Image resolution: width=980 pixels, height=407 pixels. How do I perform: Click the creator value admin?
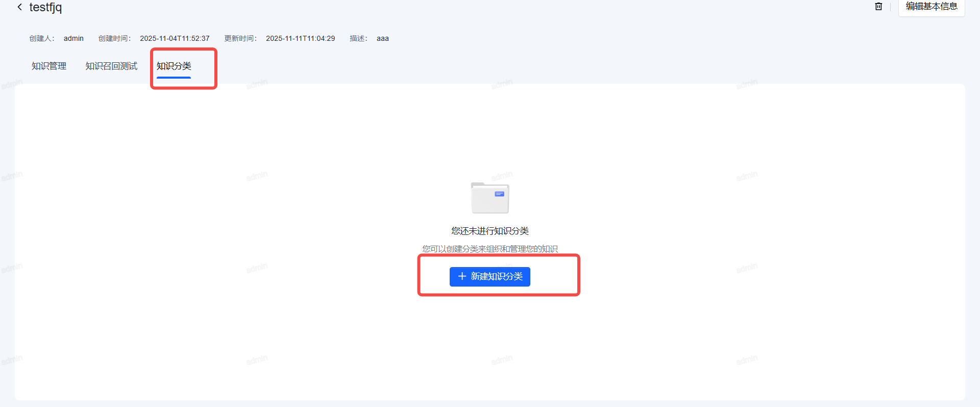[x=73, y=38]
